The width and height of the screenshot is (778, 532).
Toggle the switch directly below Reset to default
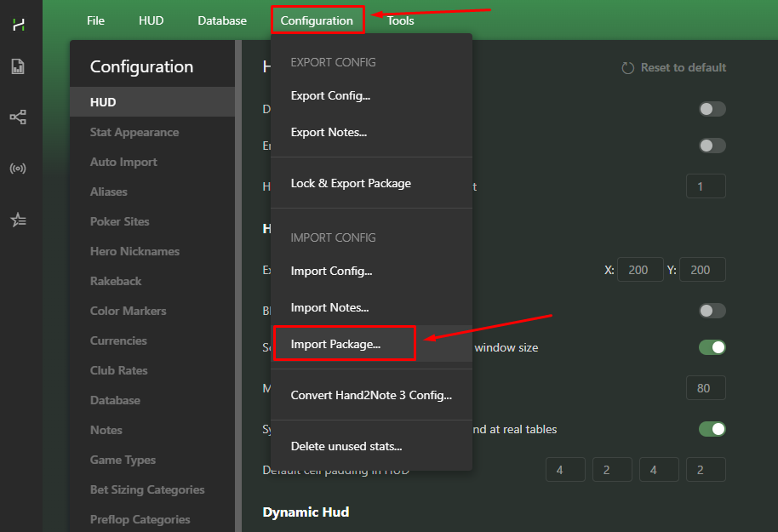point(712,109)
